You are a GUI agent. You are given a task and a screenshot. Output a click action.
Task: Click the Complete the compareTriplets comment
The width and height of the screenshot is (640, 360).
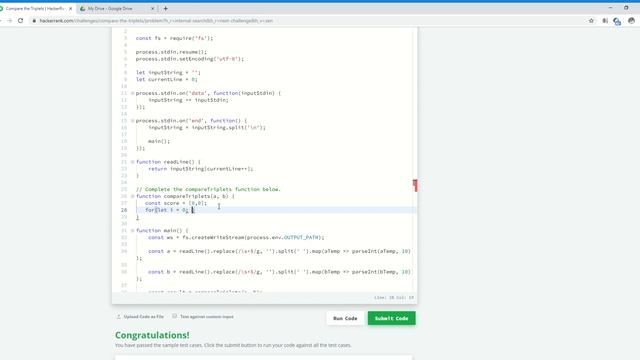click(208, 189)
